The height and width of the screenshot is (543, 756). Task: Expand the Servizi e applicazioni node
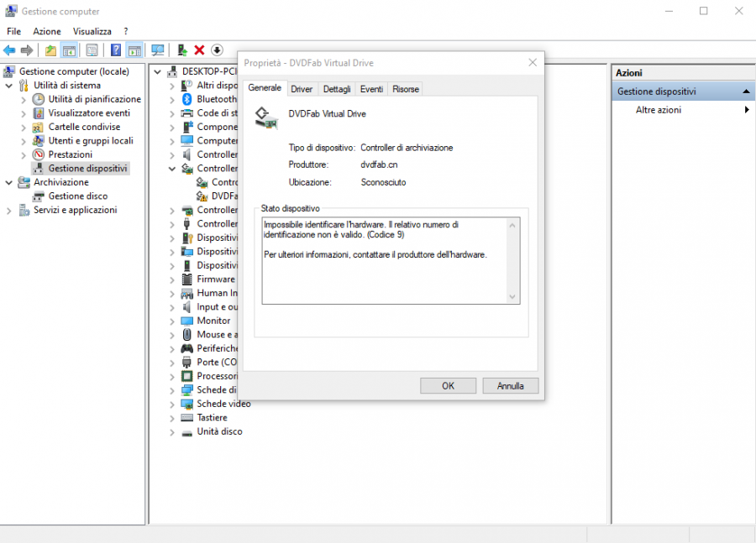pyautogui.click(x=8, y=211)
